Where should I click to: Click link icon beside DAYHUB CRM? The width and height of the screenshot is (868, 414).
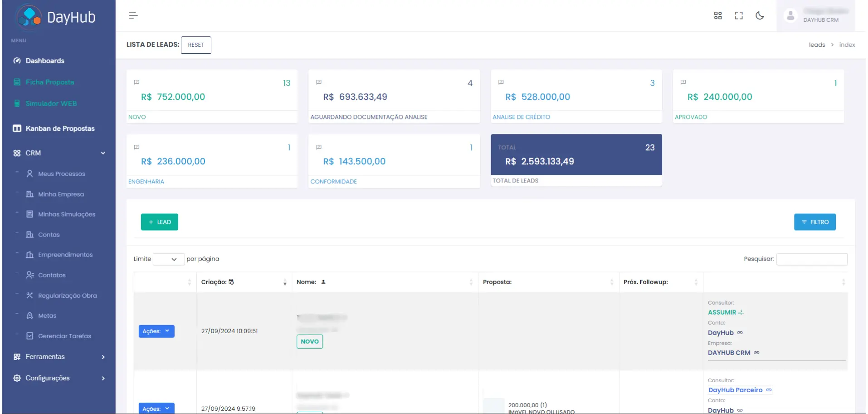[x=756, y=353]
